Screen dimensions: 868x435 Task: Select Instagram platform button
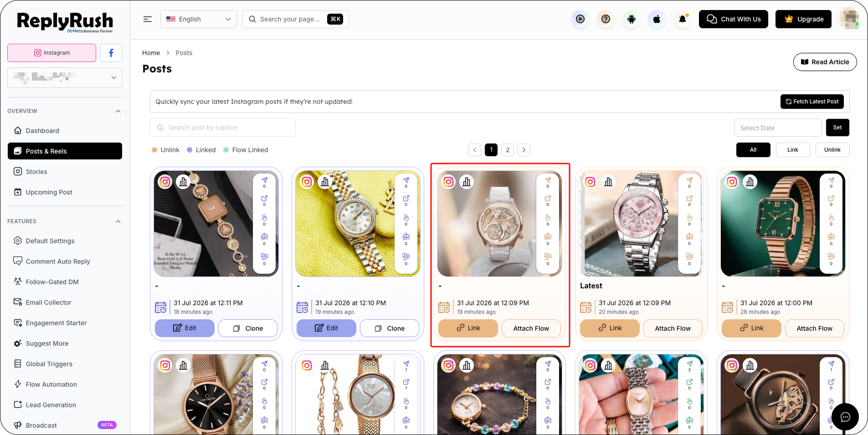click(52, 53)
